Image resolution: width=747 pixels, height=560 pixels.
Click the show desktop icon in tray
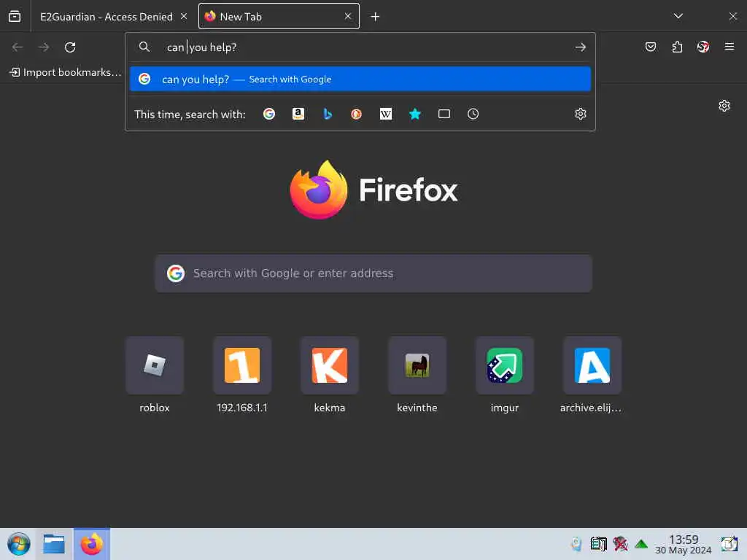point(729,544)
